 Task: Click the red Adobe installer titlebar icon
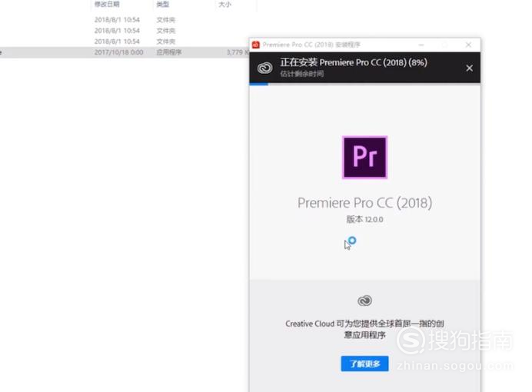click(x=256, y=45)
